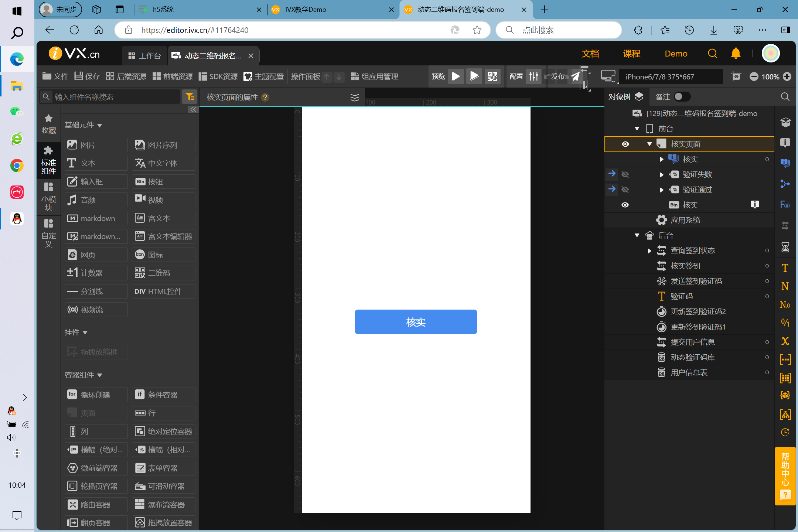Open the 文件 menu
The image size is (798, 532).
[x=55, y=76]
